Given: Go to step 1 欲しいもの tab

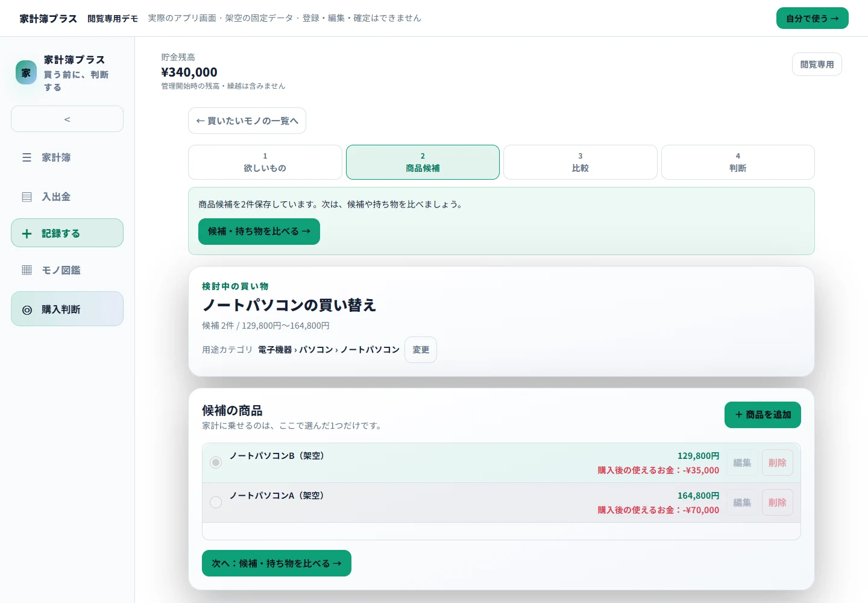Looking at the screenshot, I should [265, 162].
